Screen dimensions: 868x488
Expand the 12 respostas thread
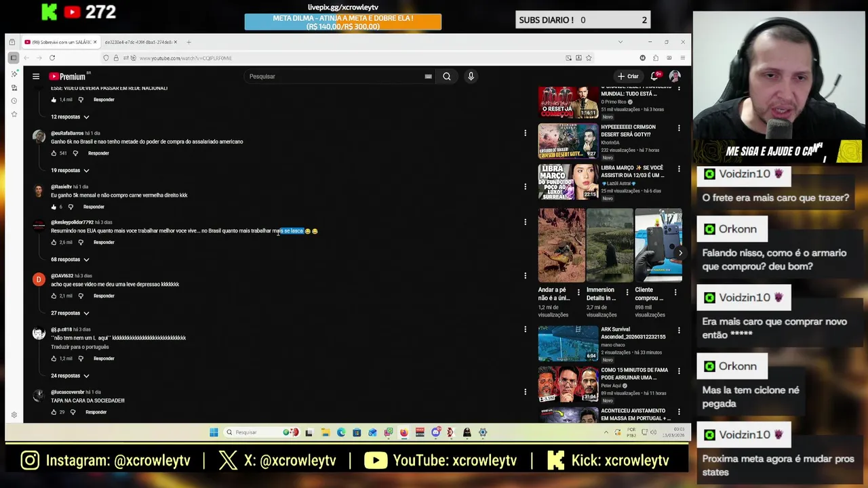pyautogui.click(x=70, y=117)
